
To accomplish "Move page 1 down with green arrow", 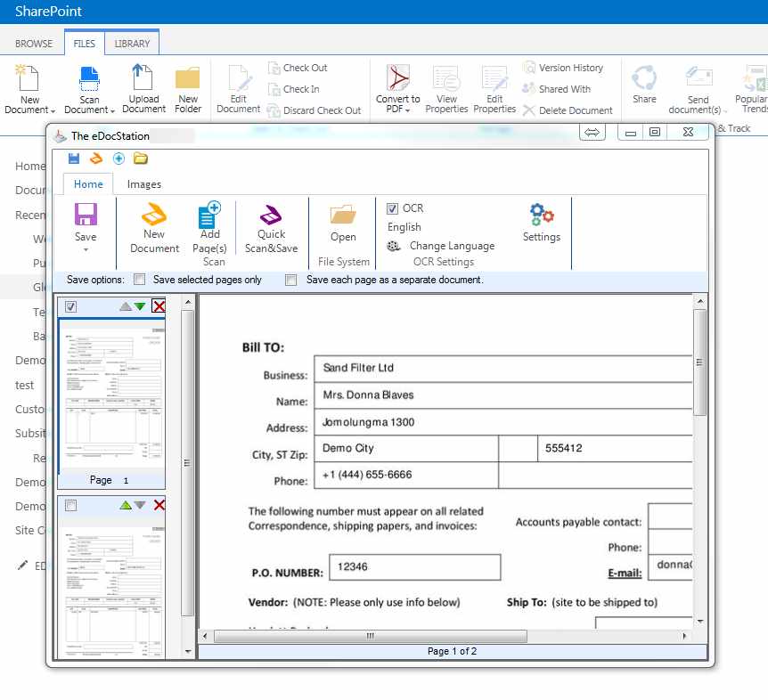I will pyautogui.click(x=140, y=306).
